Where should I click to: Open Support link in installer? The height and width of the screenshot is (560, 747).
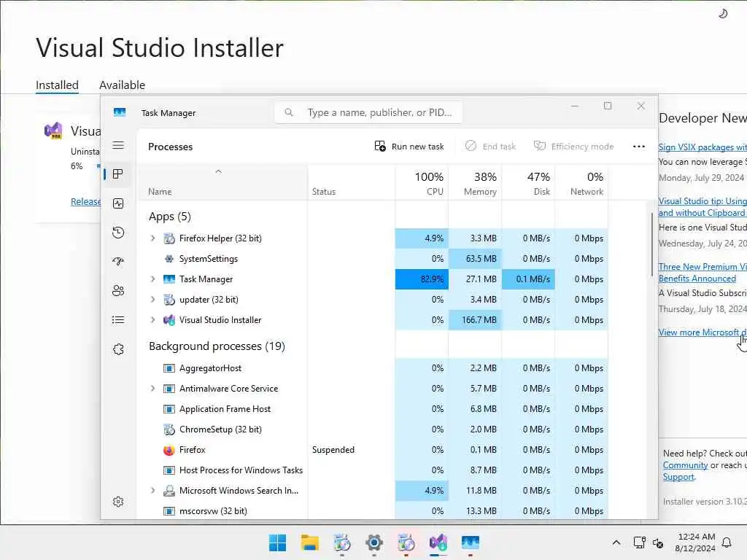(678, 477)
